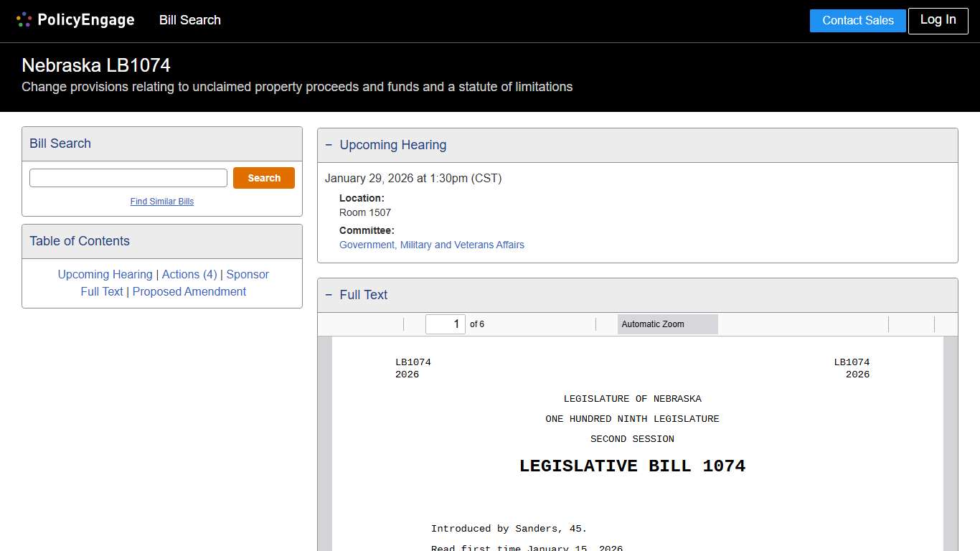Open the Find Similar Bills link
The width and height of the screenshot is (980, 551).
click(161, 202)
